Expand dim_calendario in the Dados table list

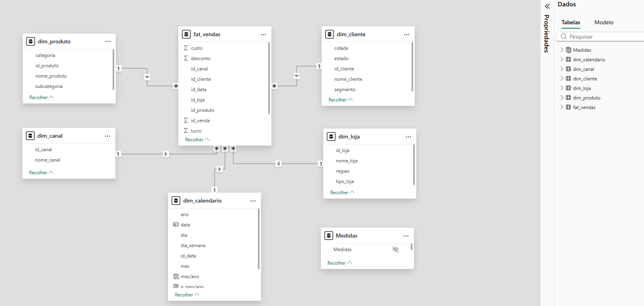[562, 59]
